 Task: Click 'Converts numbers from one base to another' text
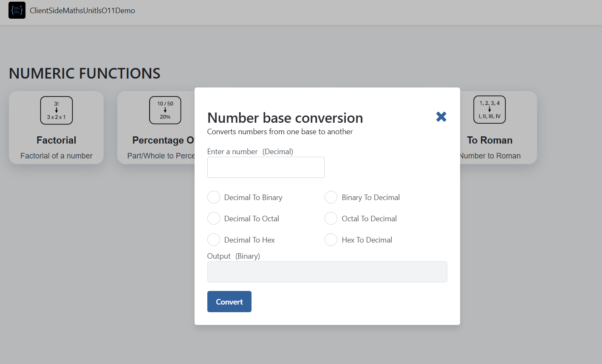[280, 132]
